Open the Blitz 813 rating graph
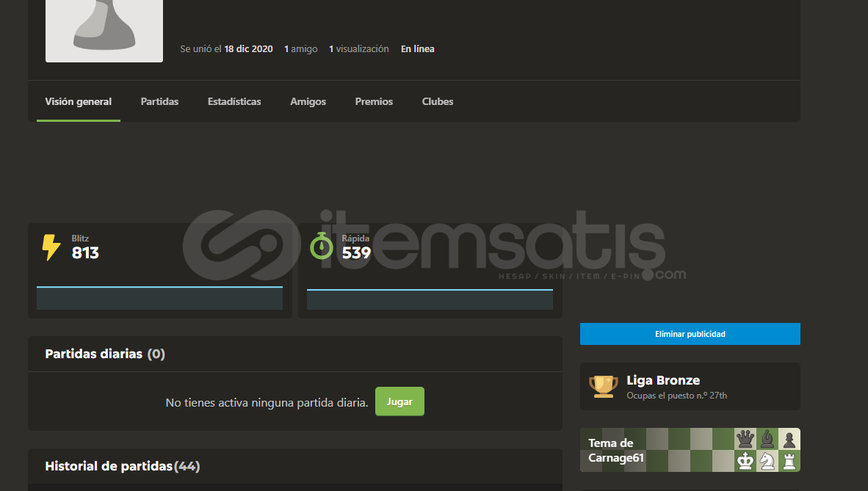The height and width of the screenshot is (491, 868). (159, 298)
